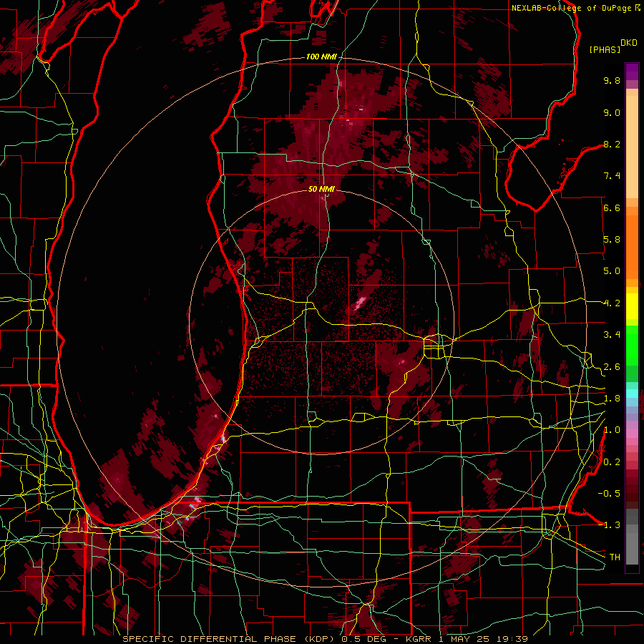Click the Specific Differential Phase caption at bottom
644x644 pixels.
[x=326, y=639]
